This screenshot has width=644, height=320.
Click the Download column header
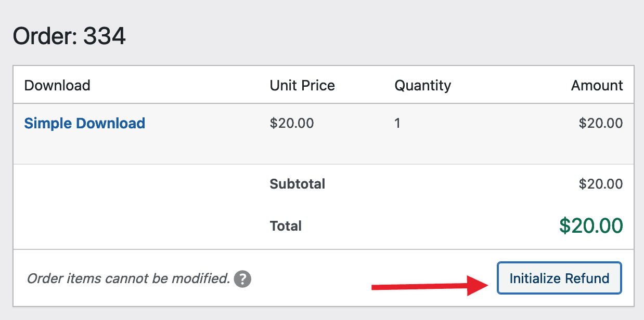pos(57,85)
